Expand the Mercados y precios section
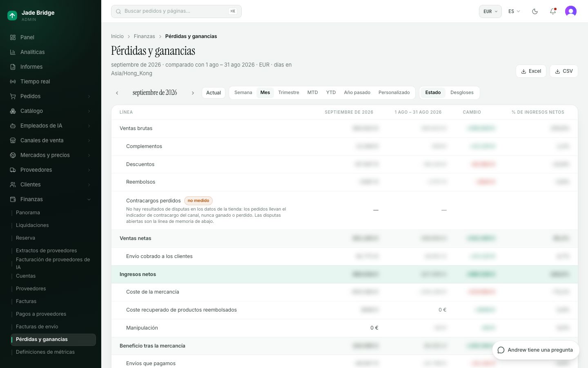This screenshot has width=588, height=368. (51, 155)
